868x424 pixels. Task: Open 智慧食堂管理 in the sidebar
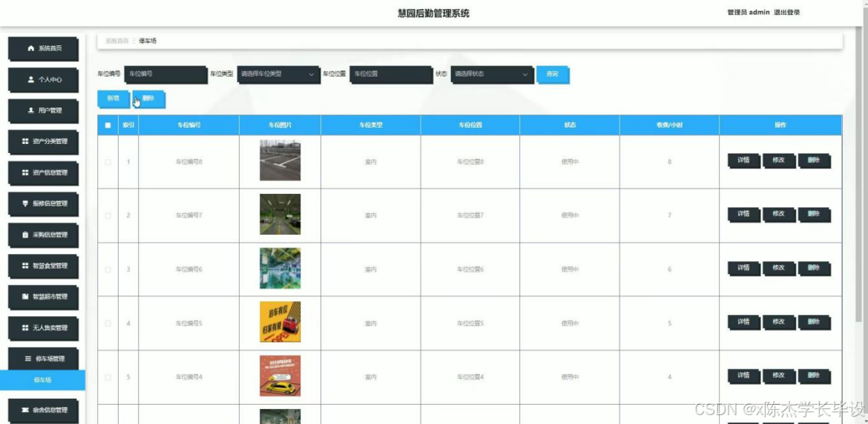point(43,266)
